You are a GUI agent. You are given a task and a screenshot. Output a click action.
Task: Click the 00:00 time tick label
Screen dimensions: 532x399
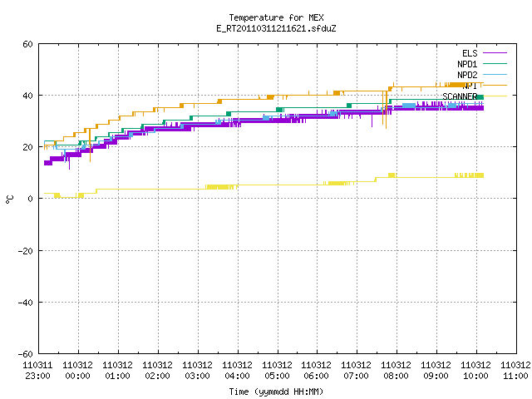pos(77,377)
